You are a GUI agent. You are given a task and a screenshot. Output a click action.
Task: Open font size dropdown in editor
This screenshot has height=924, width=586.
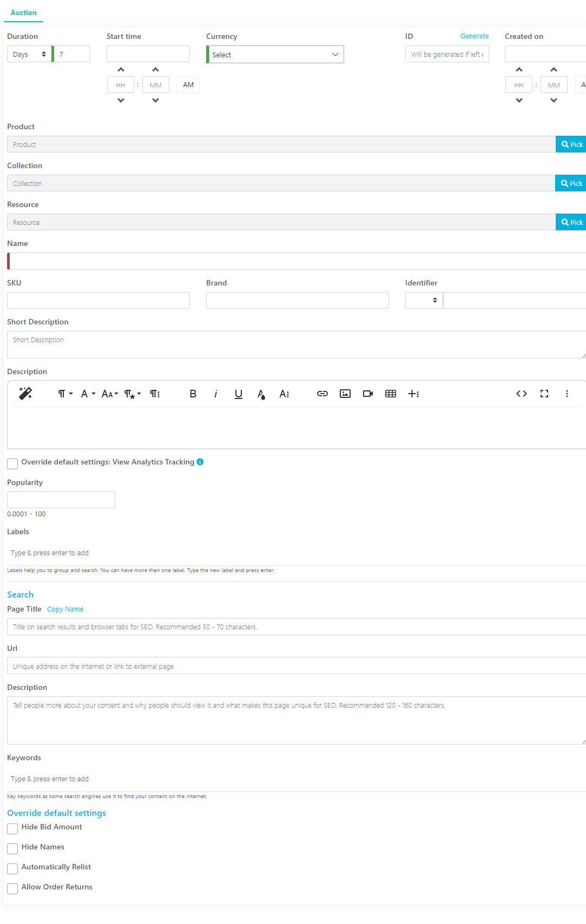(x=110, y=394)
